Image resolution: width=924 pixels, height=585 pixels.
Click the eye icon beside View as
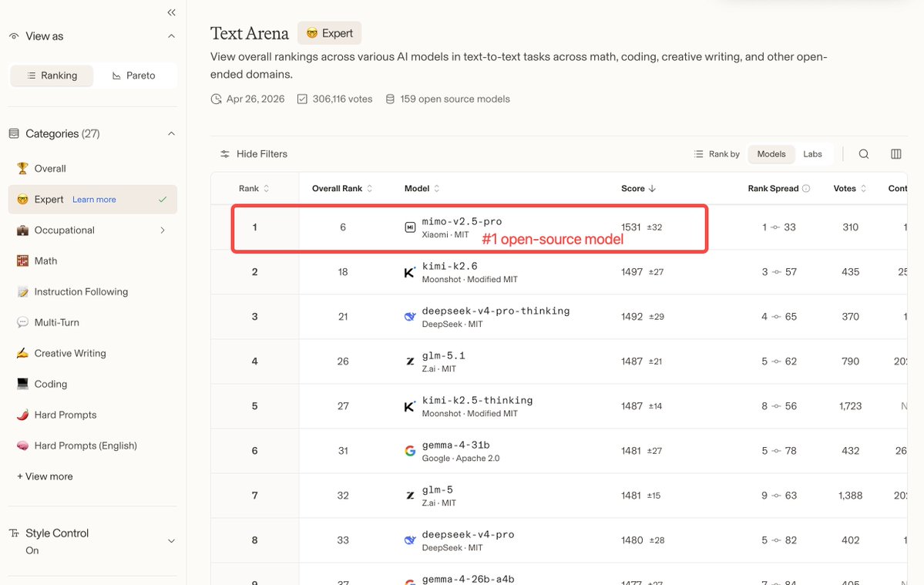pyautogui.click(x=14, y=36)
